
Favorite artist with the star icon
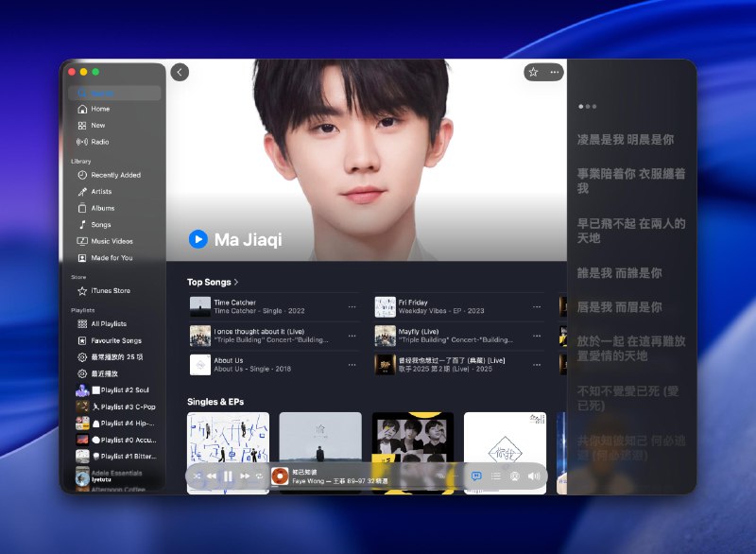pos(533,72)
